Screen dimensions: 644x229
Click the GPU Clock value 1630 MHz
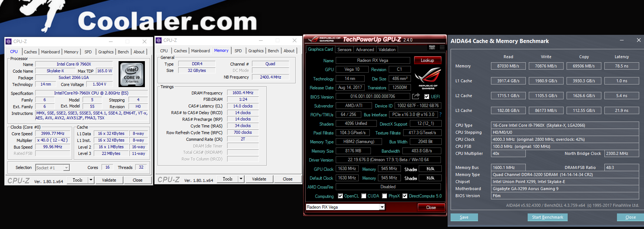[x=347, y=169]
